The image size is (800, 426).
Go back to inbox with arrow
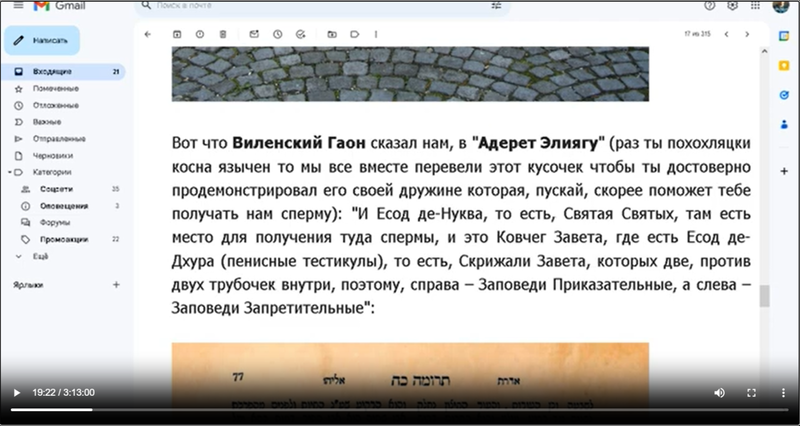click(x=148, y=34)
